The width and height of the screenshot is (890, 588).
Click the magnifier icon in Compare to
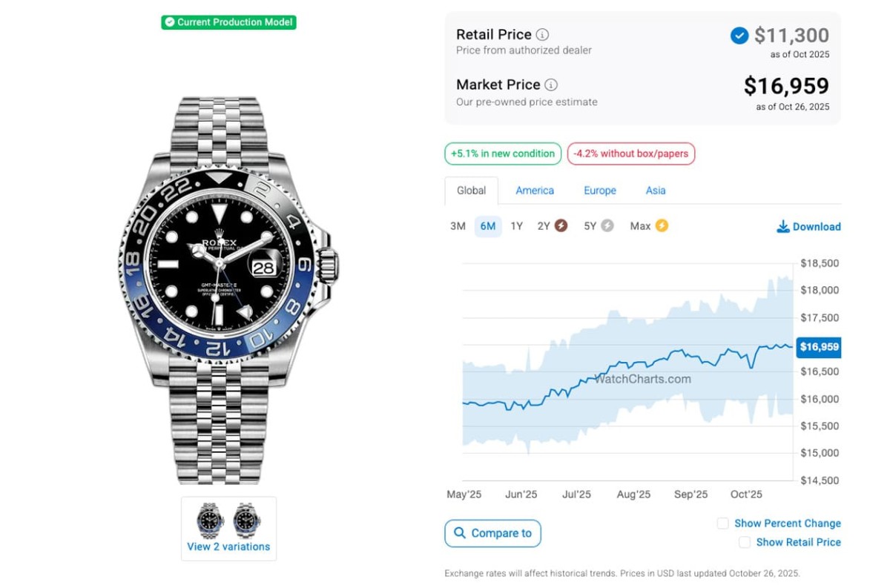pyautogui.click(x=460, y=533)
